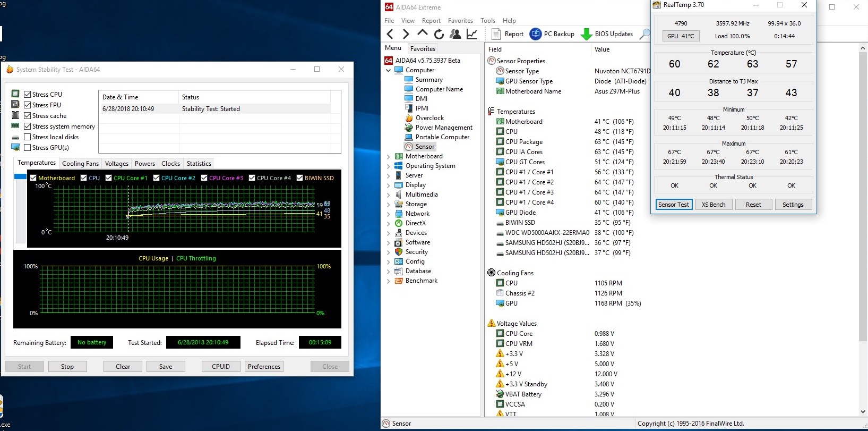This screenshot has width=868, height=431.
Task: Open the graph chart toolbar icon
Action: click(x=471, y=34)
